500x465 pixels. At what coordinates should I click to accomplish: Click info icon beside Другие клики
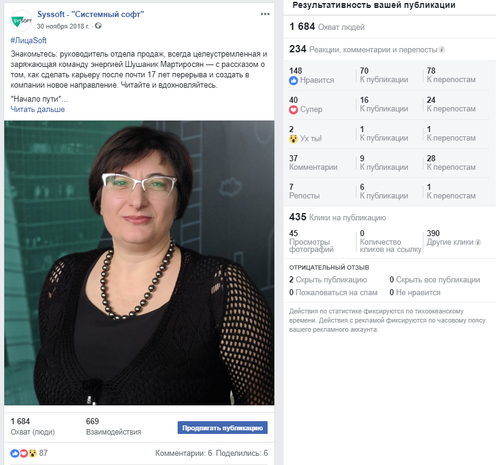point(478,242)
